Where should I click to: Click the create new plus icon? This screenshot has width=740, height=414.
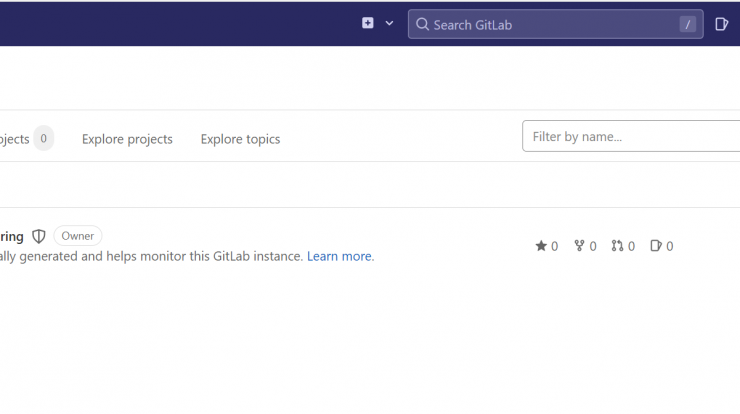[x=368, y=23]
